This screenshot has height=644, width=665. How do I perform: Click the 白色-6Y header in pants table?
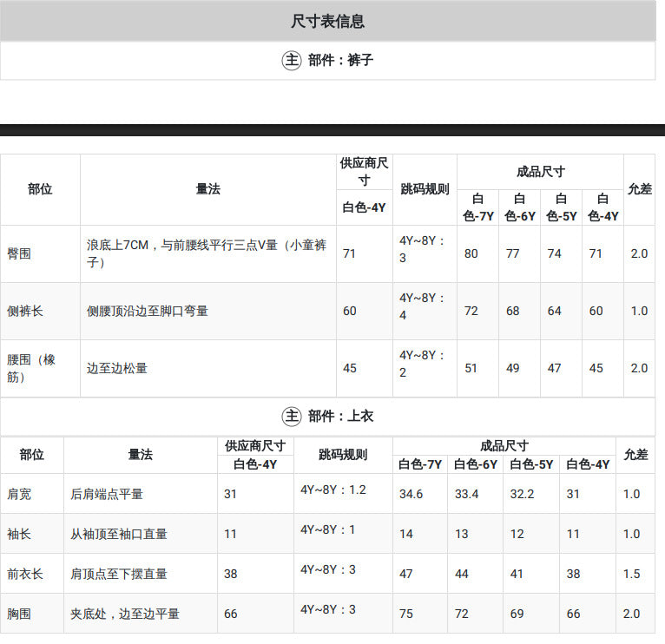519,207
